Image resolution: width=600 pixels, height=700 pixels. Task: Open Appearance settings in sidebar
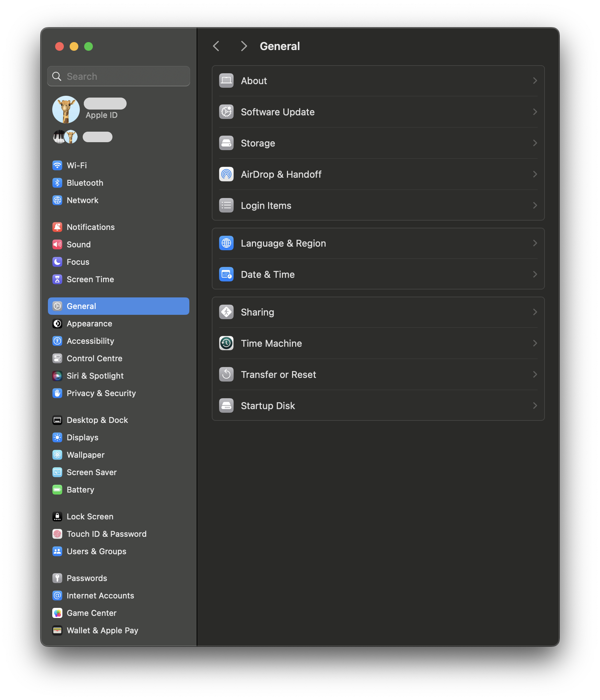(89, 324)
